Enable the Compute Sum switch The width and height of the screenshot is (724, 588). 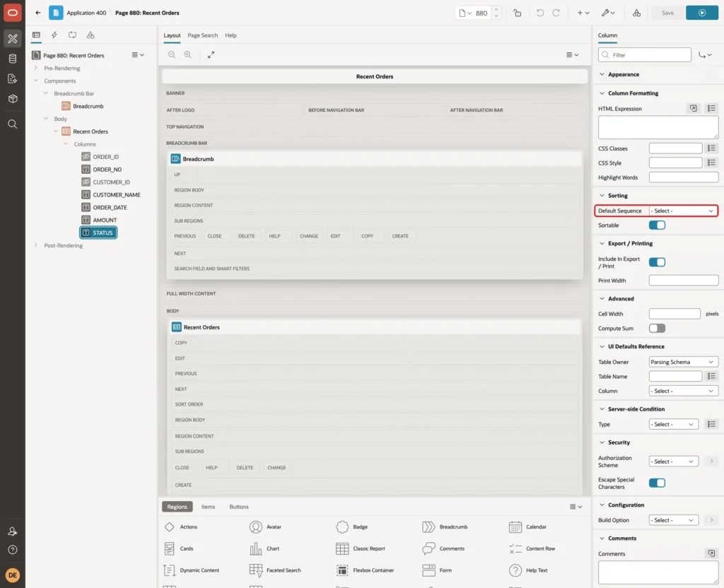657,328
